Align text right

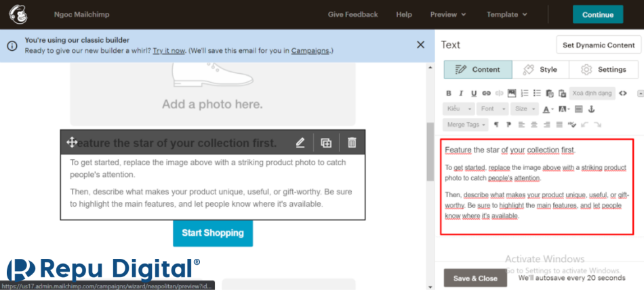point(546,125)
